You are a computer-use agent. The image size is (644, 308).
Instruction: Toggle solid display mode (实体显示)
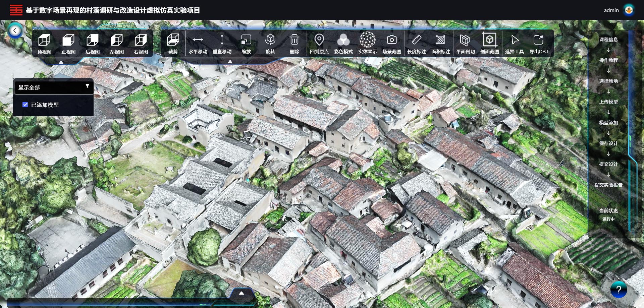[367, 44]
